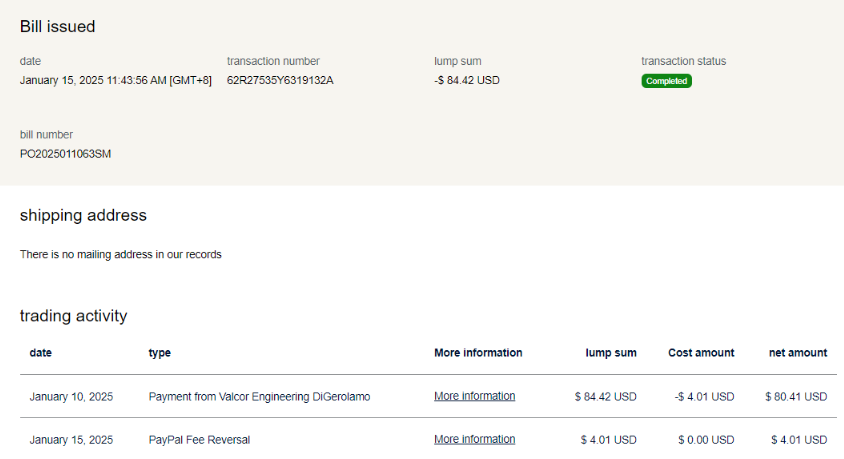
Task: Click the PayPal Fee Reversal entry
Action: coord(199,439)
